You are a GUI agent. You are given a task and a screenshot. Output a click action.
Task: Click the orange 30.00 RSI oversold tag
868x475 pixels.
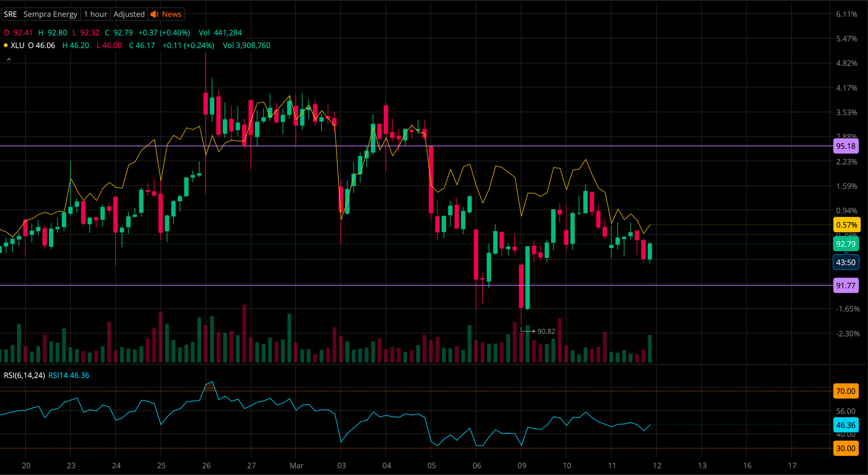845,449
